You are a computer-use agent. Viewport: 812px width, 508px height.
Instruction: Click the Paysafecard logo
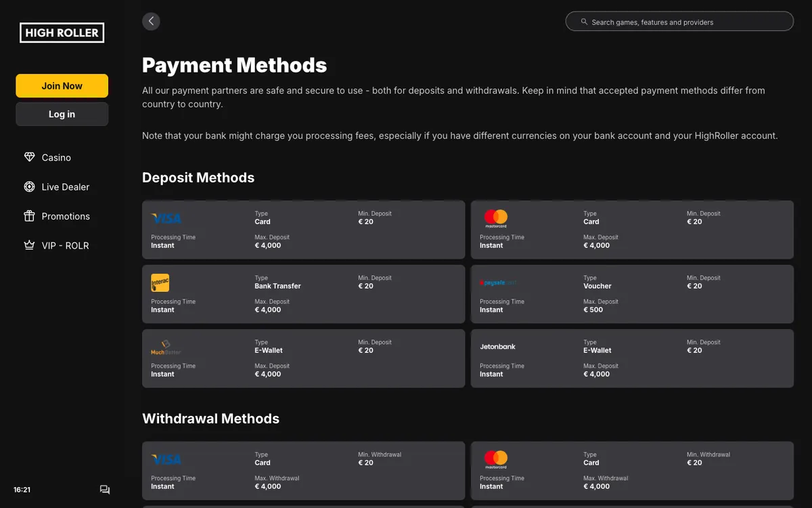[x=499, y=282]
